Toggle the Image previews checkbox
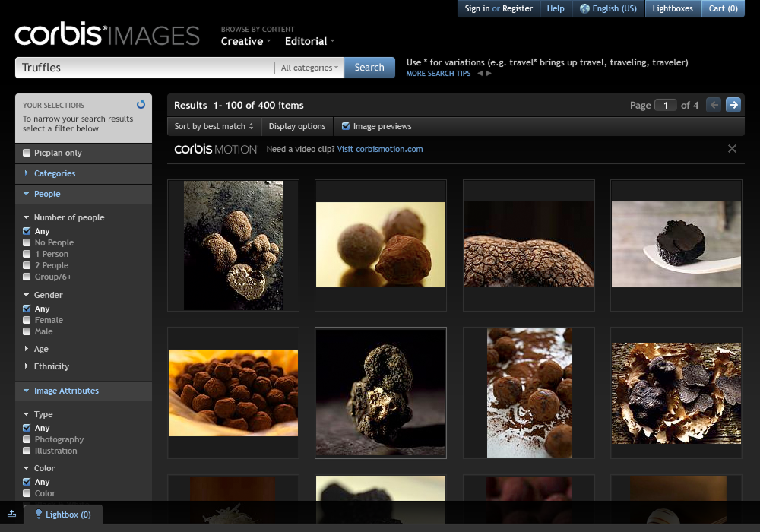 coord(346,126)
